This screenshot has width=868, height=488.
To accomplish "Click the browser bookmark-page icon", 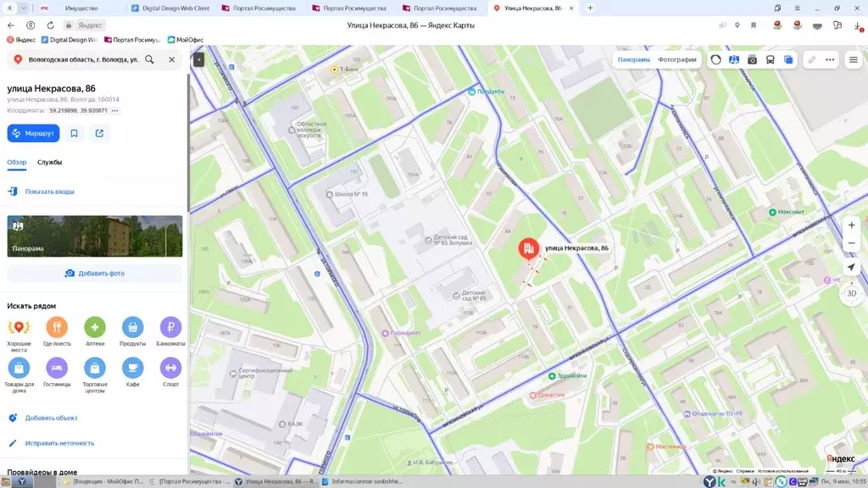I will tap(754, 25).
